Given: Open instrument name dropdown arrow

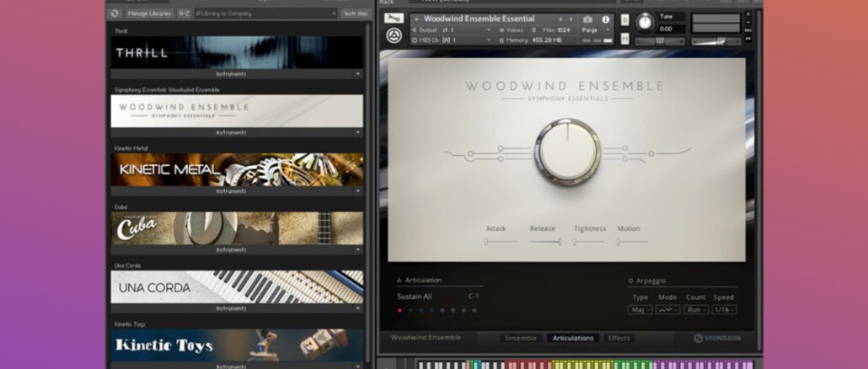Looking at the screenshot, I should click(x=416, y=19).
